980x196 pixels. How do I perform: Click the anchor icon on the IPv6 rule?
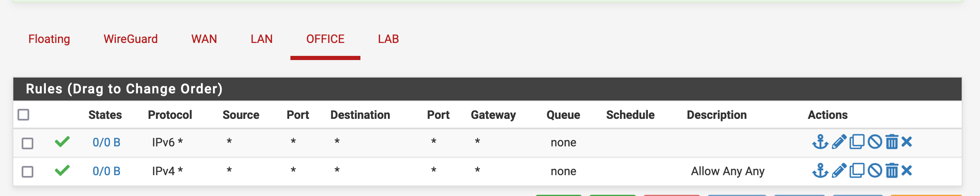coord(820,142)
